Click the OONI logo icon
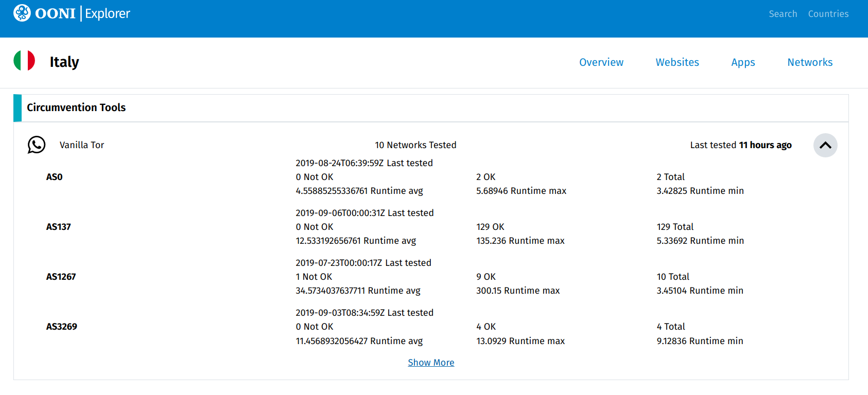Viewport: 868px width, 395px height. 22,13
